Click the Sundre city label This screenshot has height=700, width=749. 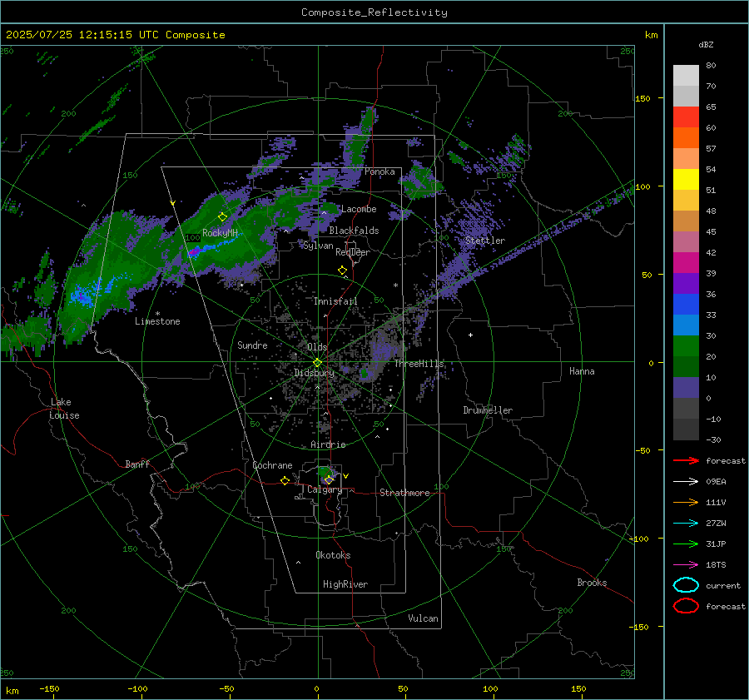(x=252, y=345)
